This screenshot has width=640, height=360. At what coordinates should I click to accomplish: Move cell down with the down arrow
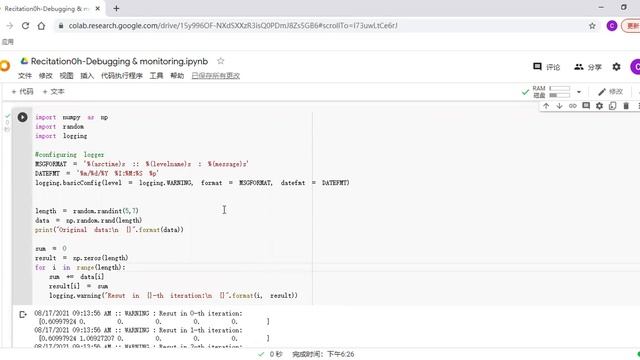point(559,106)
